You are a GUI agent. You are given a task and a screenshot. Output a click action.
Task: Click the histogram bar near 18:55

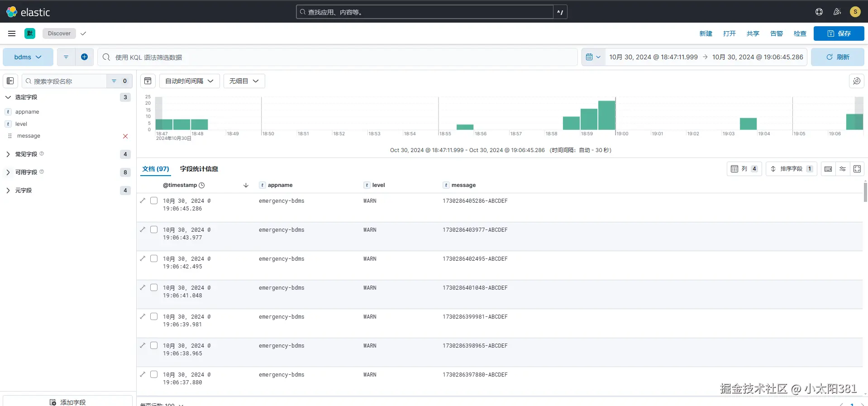click(465, 127)
